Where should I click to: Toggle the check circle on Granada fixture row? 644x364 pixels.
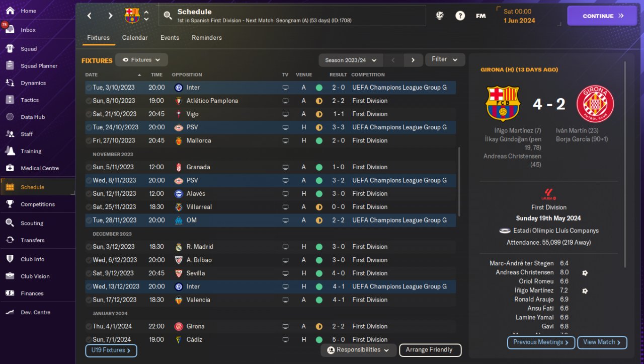(x=89, y=167)
